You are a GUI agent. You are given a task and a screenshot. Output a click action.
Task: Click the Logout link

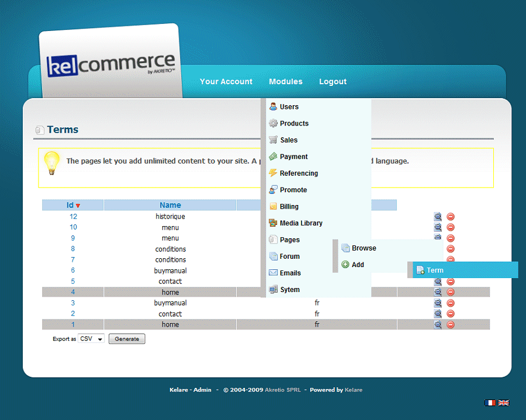point(333,82)
